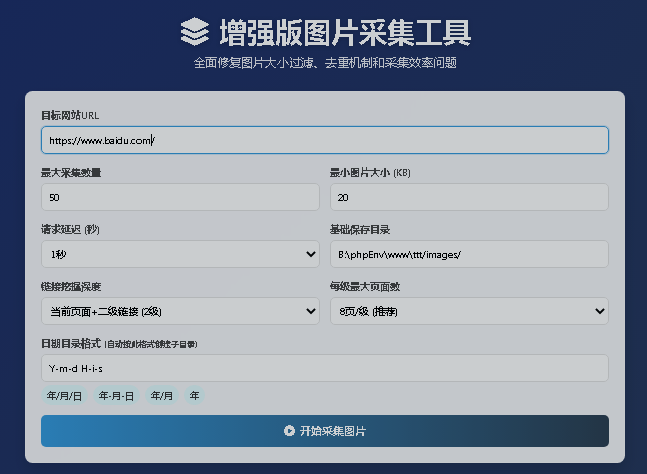Click the subtitle text below the title
This screenshot has height=474, width=647.
coord(325,63)
